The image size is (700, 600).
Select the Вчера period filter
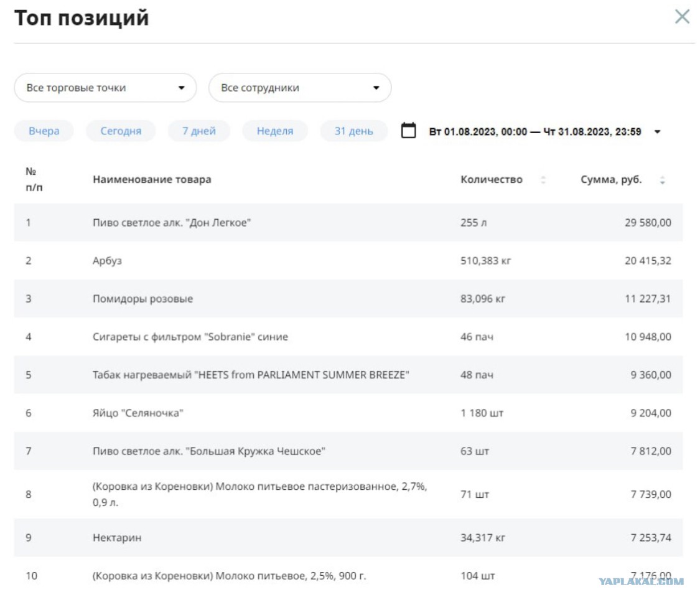[44, 131]
